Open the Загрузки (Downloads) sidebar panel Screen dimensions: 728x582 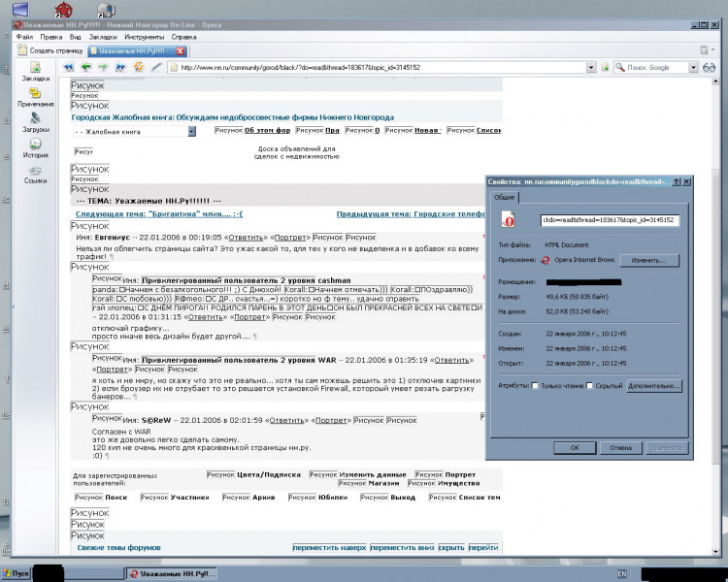(x=35, y=122)
